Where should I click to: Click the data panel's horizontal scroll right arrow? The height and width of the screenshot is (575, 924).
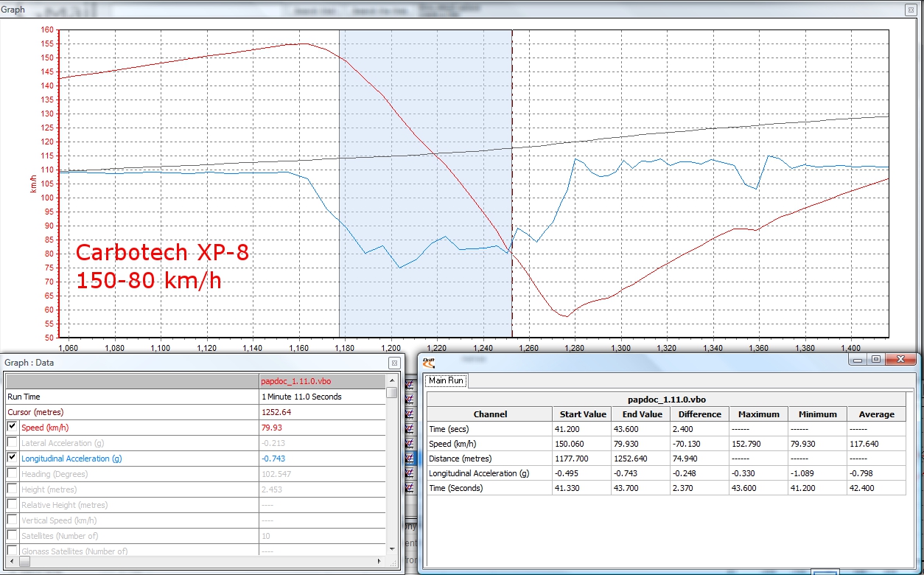point(380,561)
